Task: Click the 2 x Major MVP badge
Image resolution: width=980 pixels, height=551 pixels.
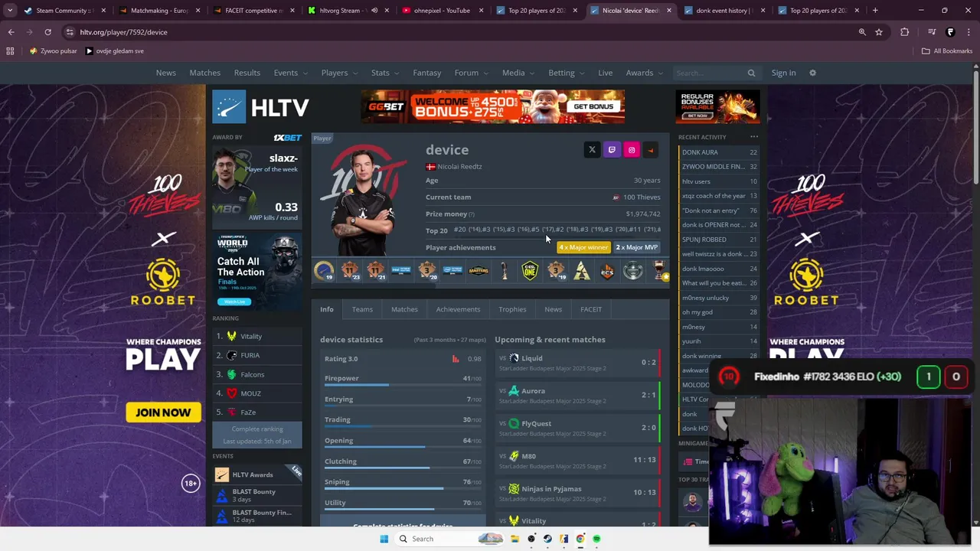Action: pyautogui.click(x=637, y=247)
